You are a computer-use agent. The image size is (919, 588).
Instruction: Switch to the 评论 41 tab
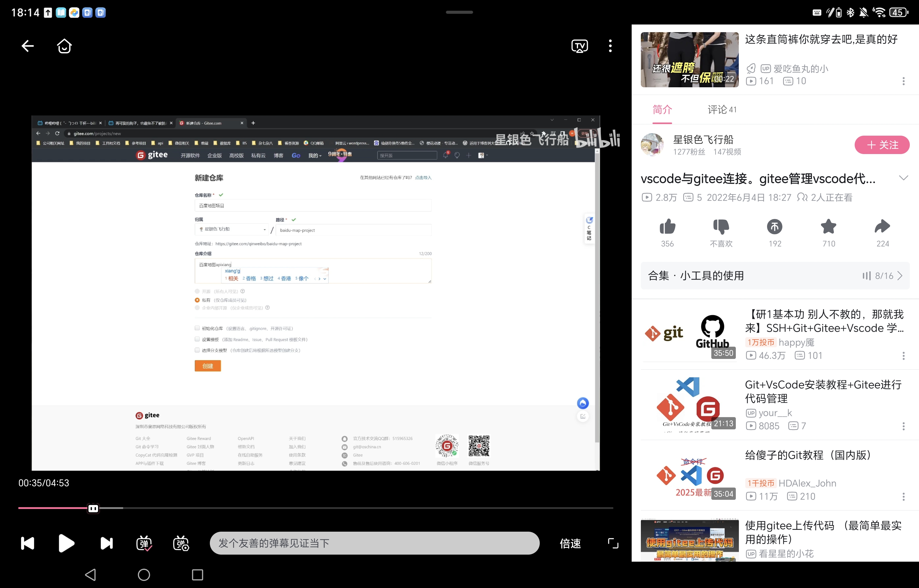(x=722, y=110)
